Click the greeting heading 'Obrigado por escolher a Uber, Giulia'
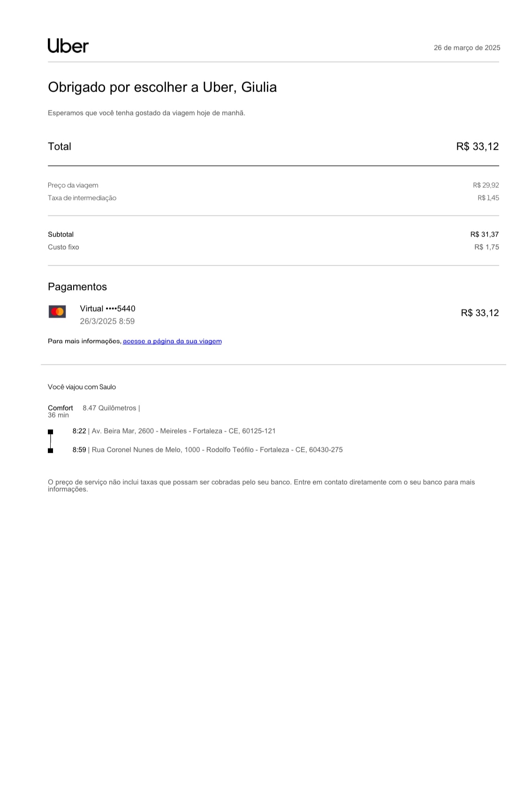The height and width of the screenshot is (804, 532). 162,87
